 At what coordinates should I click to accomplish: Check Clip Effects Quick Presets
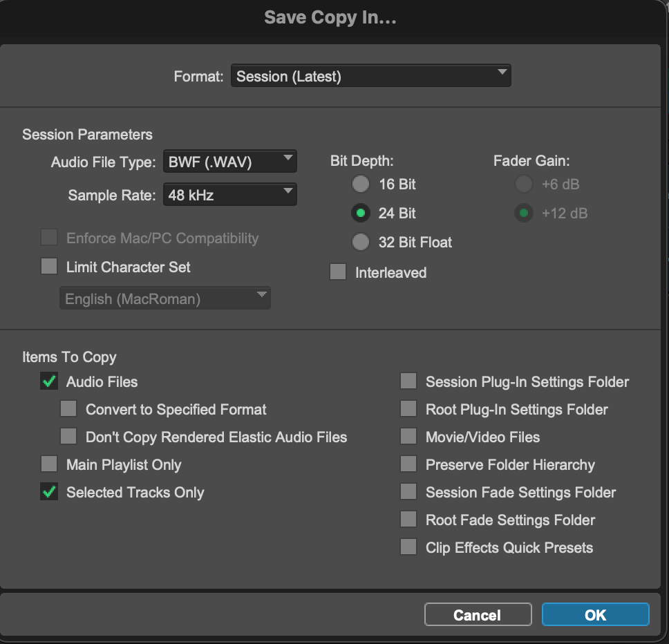tap(408, 547)
